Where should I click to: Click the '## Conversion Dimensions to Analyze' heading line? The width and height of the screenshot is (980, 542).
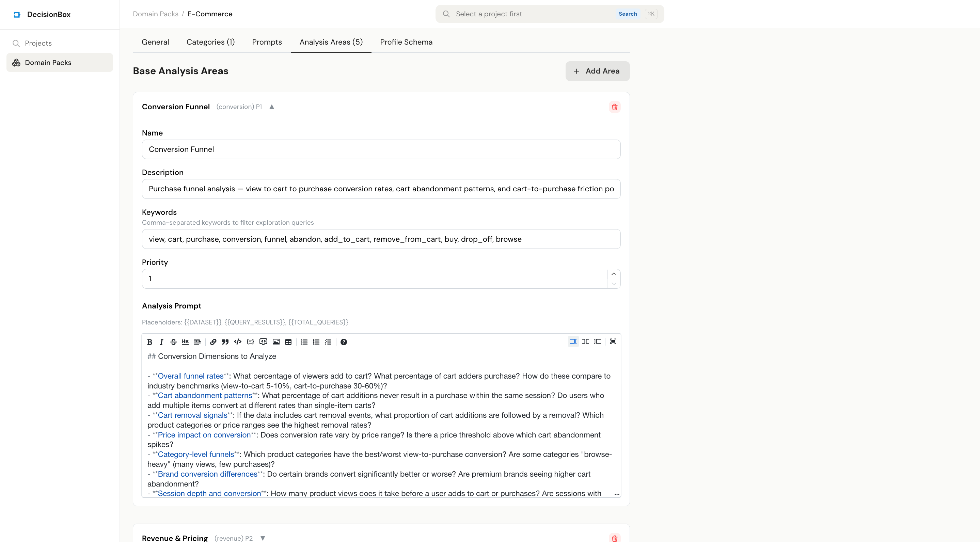pyautogui.click(x=211, y=356)
